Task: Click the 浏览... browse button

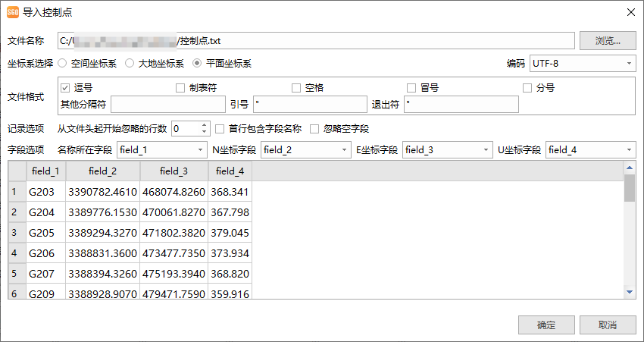Action: pyautogui.click(x=608, y=40)
